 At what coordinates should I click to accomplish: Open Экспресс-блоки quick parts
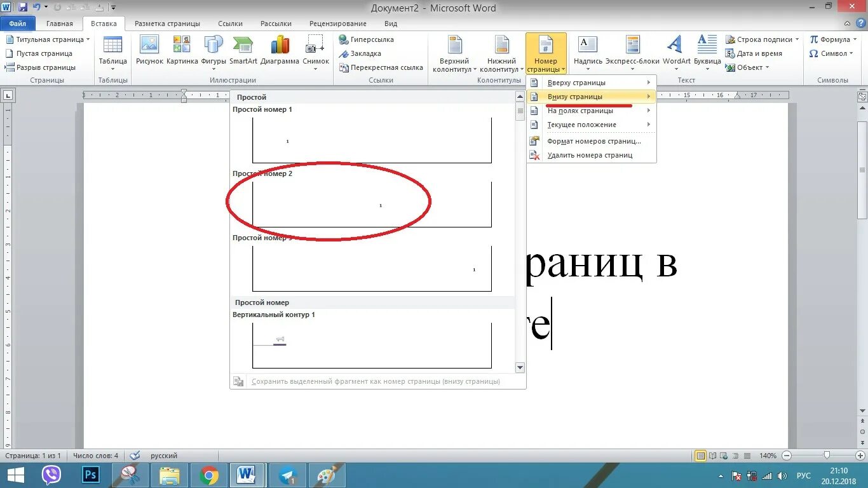tap(632, 53)
